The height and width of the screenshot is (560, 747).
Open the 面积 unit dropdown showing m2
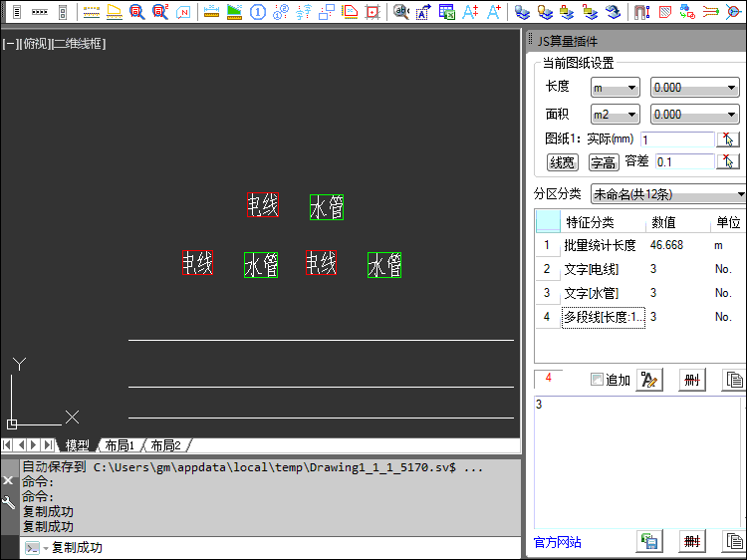pos(616,115)
